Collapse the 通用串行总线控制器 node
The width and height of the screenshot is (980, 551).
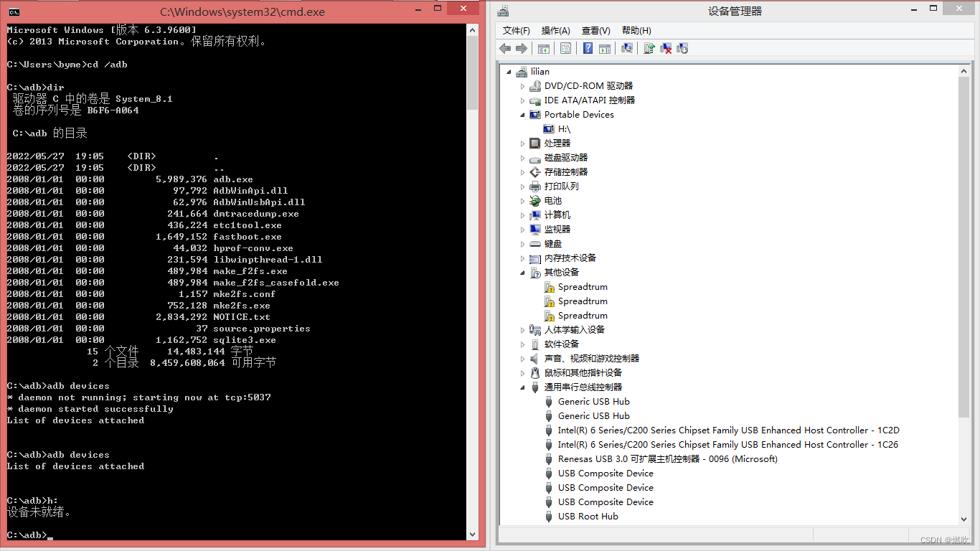tap(523, 387)
